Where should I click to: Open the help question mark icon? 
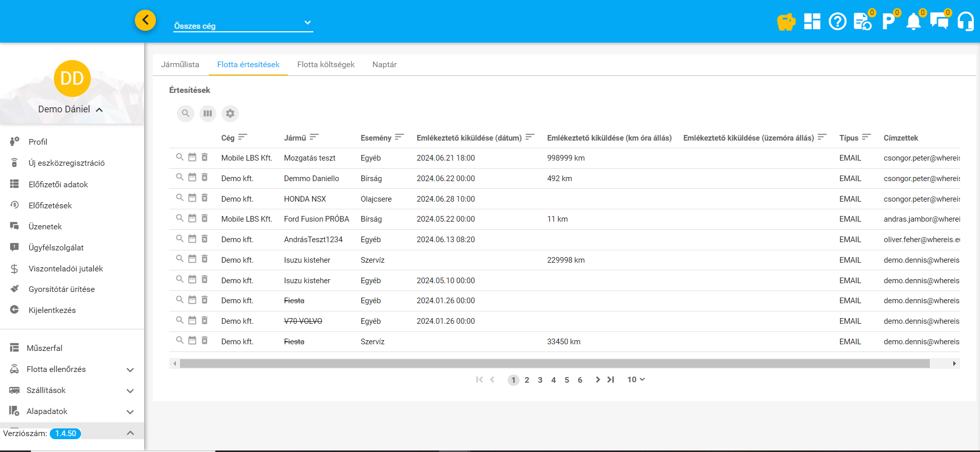[x=837, y=22]
